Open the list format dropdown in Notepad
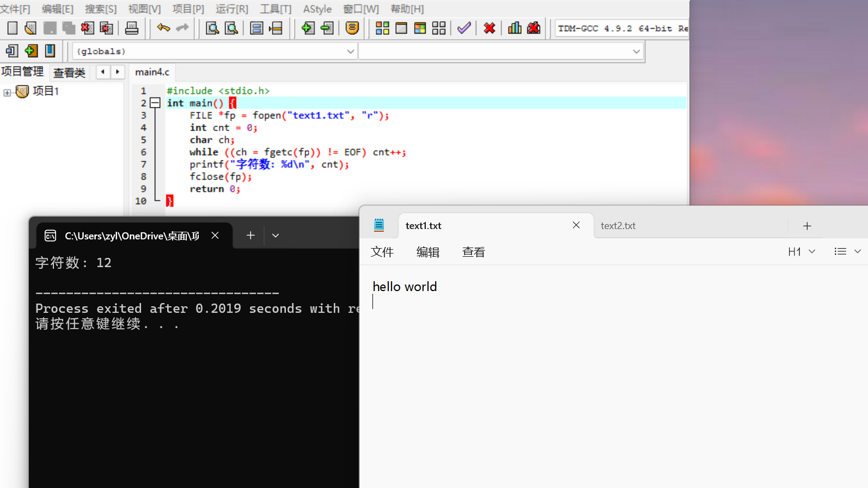Viewport: 868px width, 488px height. coord(847,251)
